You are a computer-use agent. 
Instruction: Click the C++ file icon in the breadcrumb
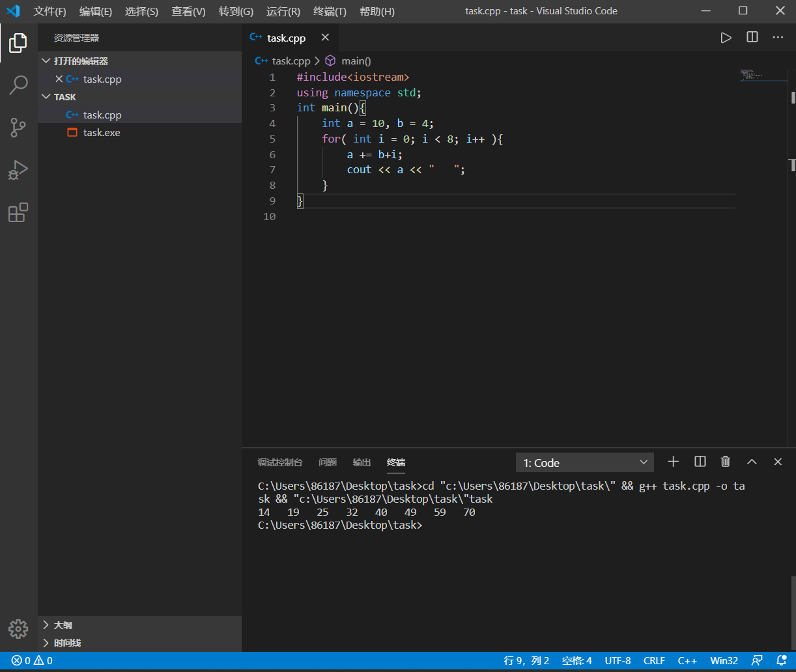(261, 61)
